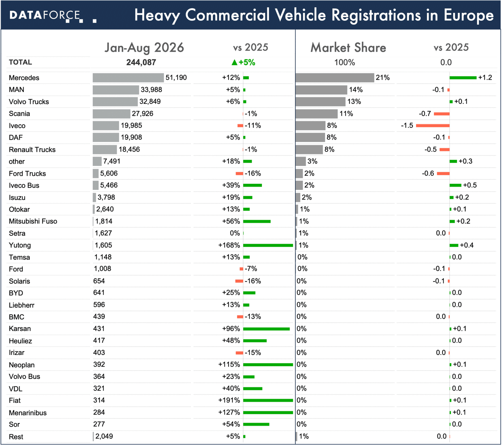Viewport: 504px width, 446px height.
Task: Click Iveco share change value -1.5
Action: point(407,126)
